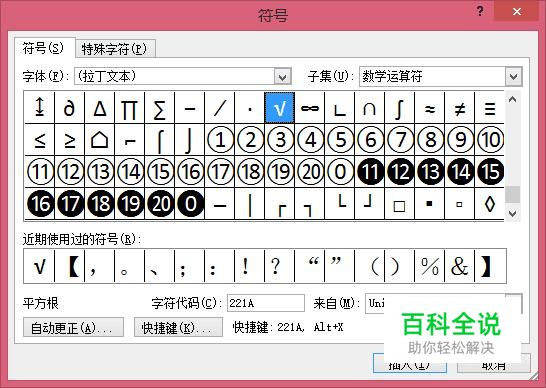Choose the white circled number 1
This screenshot has height=388, width=546.
220,140
